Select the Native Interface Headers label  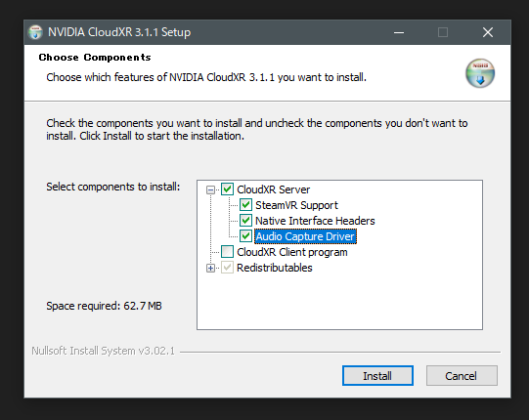[315, 221]
